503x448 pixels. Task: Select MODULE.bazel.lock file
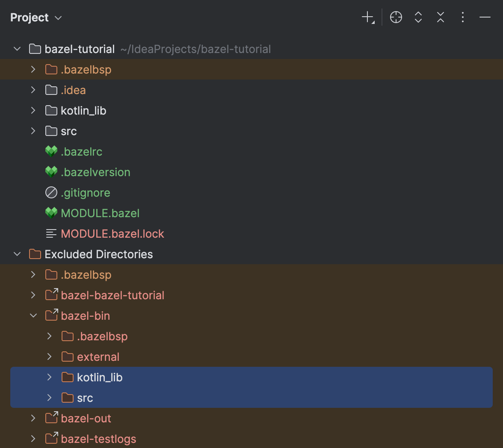[112, 233]
